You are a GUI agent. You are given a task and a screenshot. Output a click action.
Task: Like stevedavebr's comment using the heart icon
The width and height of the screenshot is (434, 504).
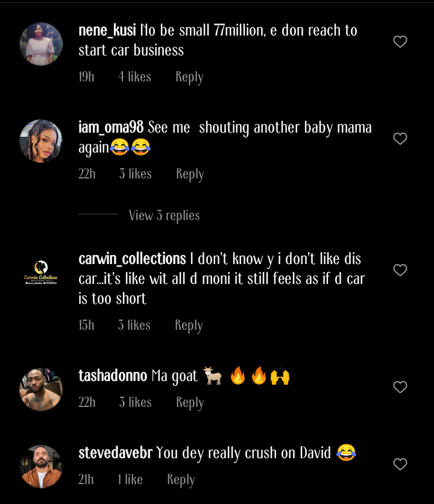click(400, 464)
